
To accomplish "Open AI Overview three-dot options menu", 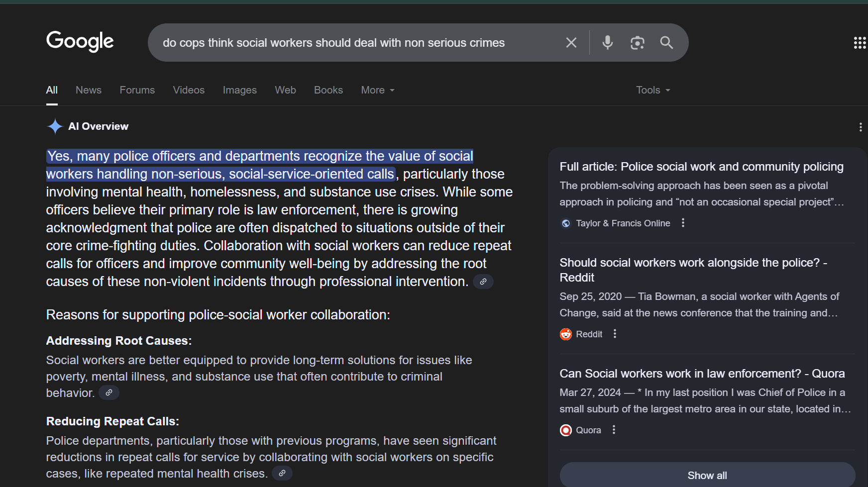I will click(860, 127).
